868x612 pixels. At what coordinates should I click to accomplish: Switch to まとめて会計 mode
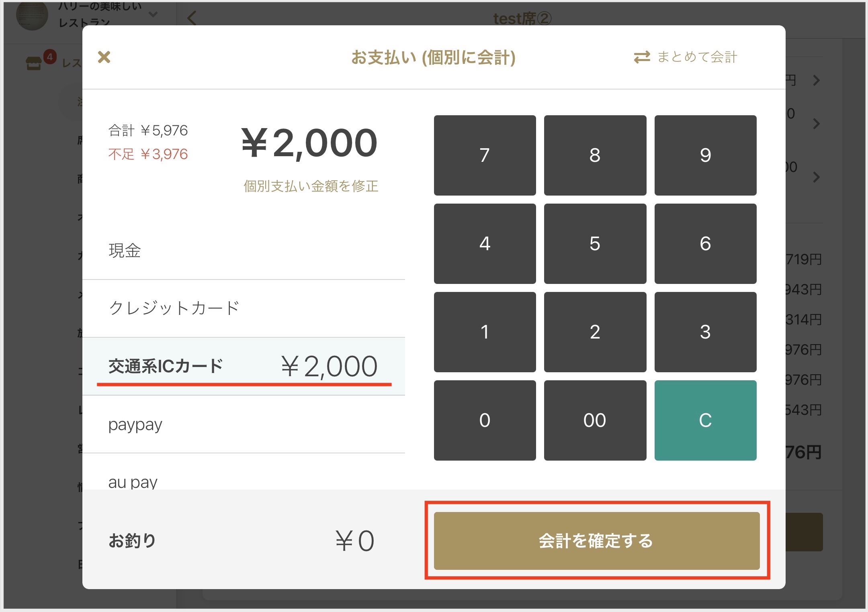point(697,57)
